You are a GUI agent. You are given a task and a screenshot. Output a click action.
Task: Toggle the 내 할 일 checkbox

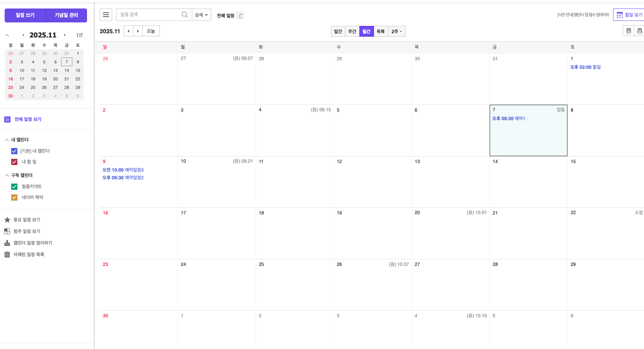[x=14, y=162]
